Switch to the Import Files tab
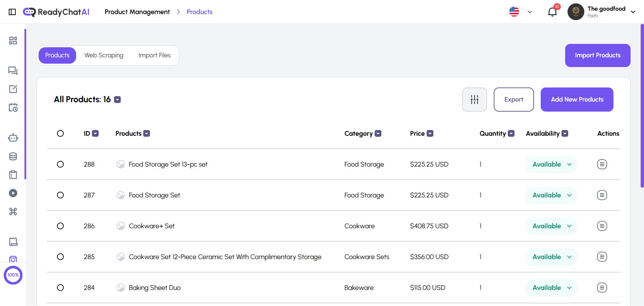The height and width of the screenshot is (306, 644). pyautogui.click(x=154, y=55)
